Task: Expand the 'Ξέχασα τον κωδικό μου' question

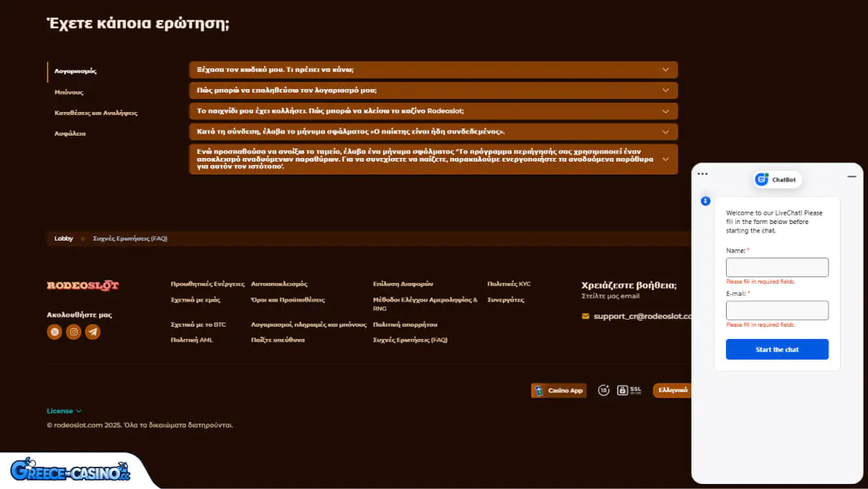Action: click(x=433, y=70)
